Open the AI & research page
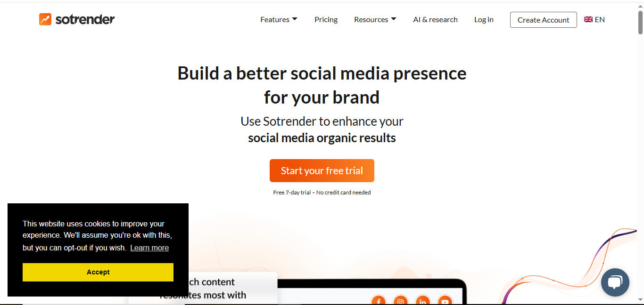Image resolution: width=644 pixels, height=305 pixels. pos(435,19)
